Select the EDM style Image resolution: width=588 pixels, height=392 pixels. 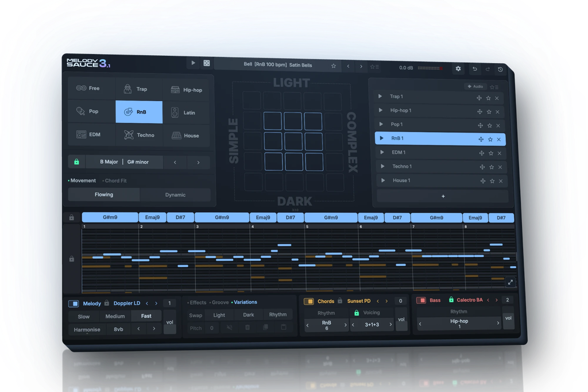pos(91,134)
